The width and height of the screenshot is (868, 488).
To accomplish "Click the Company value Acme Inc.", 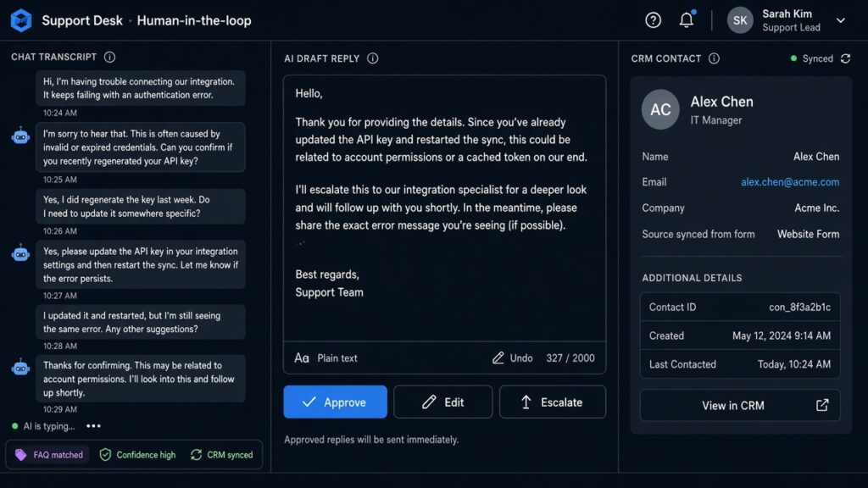I will [816, 208].
